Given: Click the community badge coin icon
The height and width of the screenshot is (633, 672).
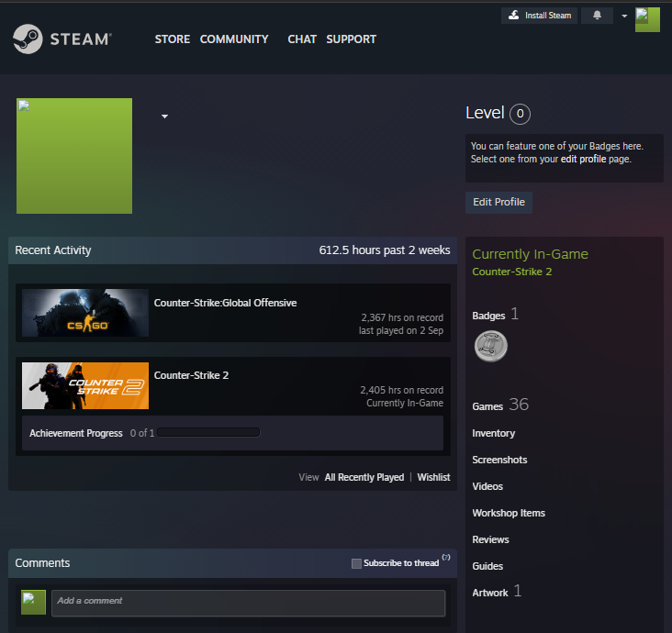Looking at the screenshot, I should [x=491, y=346].
